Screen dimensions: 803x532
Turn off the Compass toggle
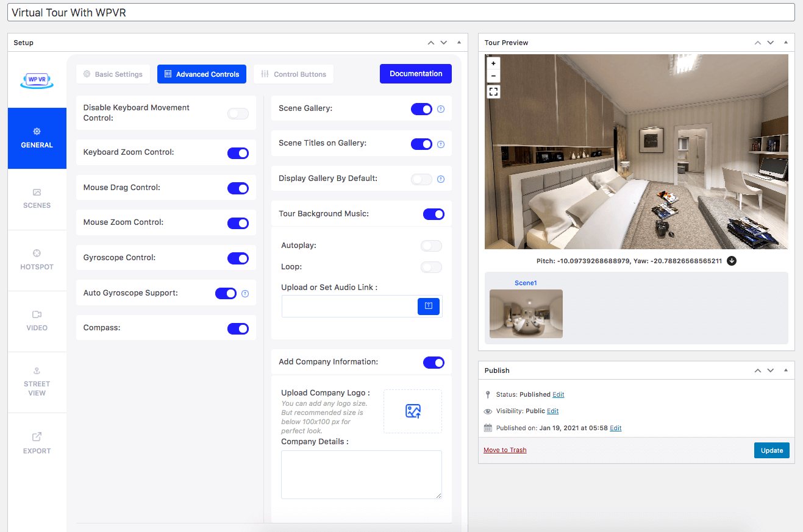(x=238, y=329)
